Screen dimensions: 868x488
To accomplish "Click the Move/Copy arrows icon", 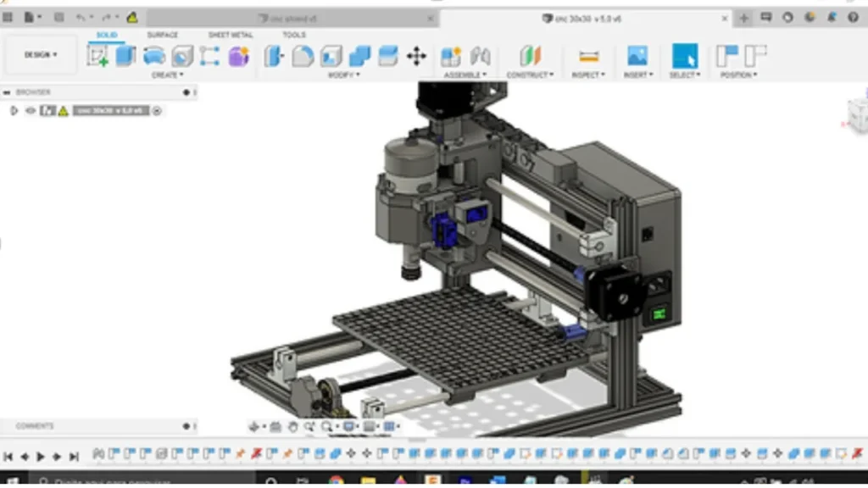I will coord(416,56).
